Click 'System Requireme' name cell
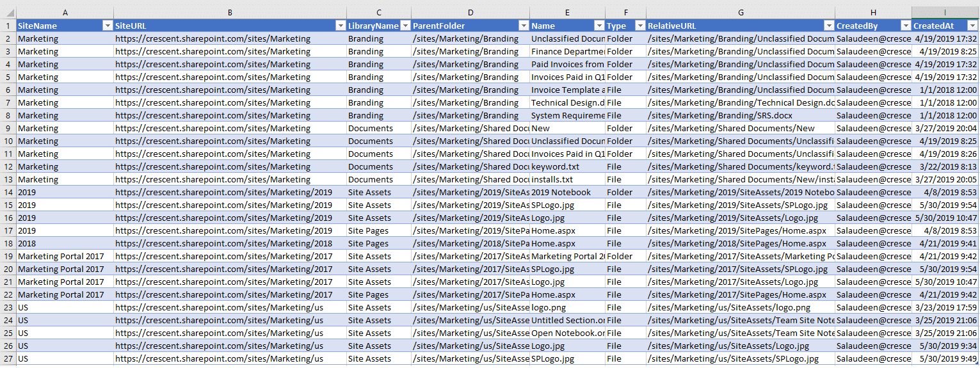Image resolution: width=980 pixels, height=368 pixels. click(567, 115)
